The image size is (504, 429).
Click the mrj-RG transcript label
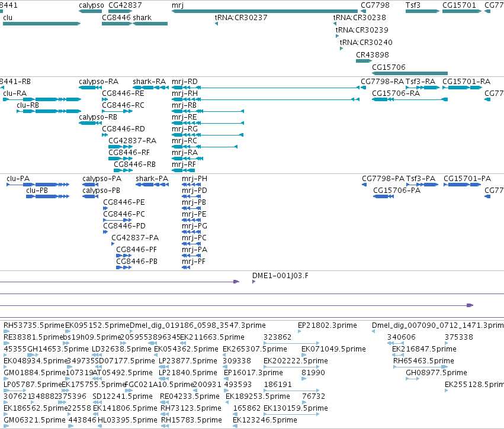click(x=185, y=129)
